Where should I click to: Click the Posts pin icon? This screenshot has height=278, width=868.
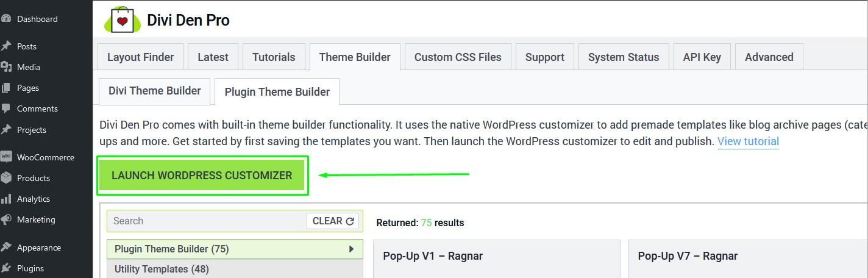[7, 46]
